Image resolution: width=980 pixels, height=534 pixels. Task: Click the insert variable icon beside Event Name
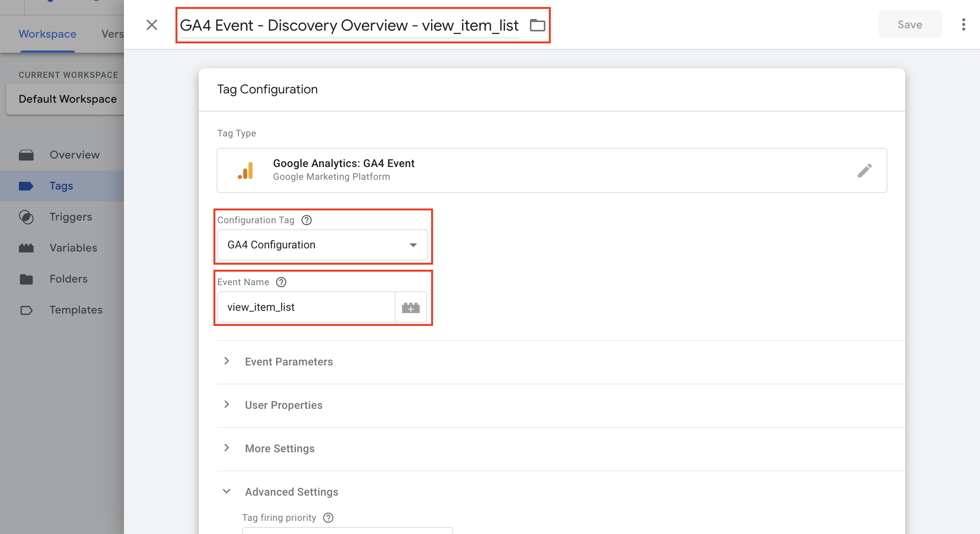pos(411,307)
